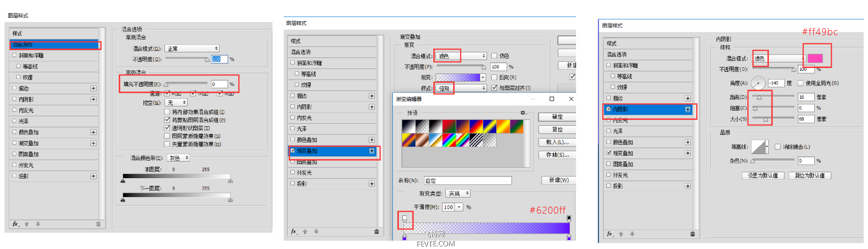Select 混合选项 row in Blending Options (混合选项) dialog

click(54, 45)
